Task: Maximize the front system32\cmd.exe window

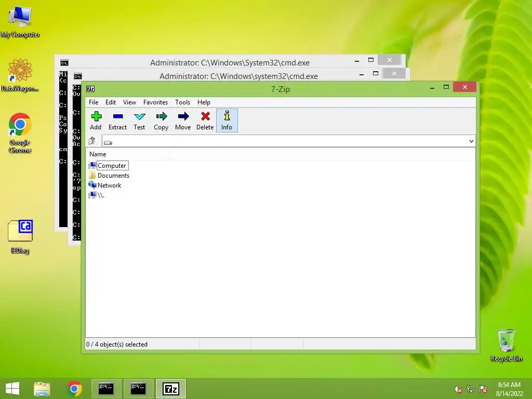Action: (x=376, y=73)
